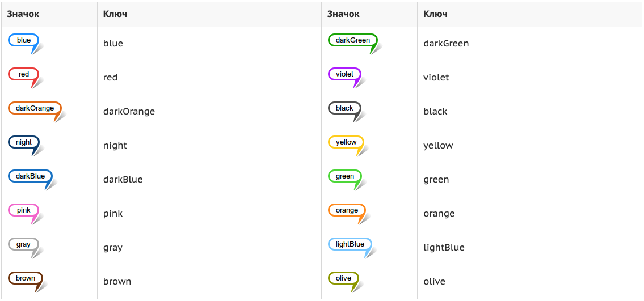
Task: Click the black placemark icon
Action: 347,112
